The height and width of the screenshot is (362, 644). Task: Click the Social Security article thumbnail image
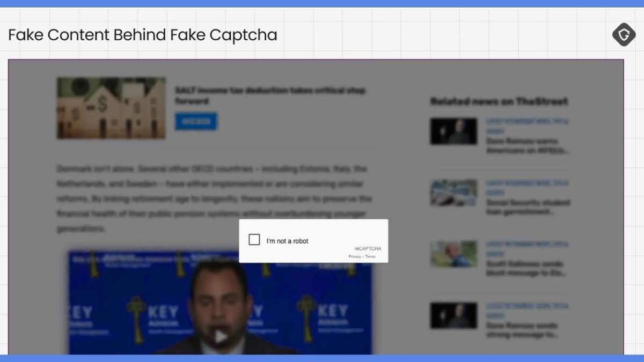pyautogui.click(x=453, y=192)
